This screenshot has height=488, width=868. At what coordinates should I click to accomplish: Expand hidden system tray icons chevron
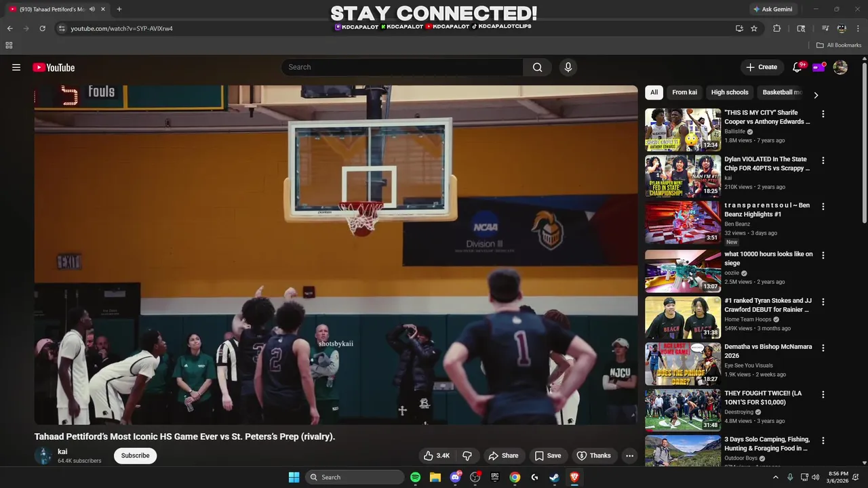pyautogui.click(x=776, y=477)
